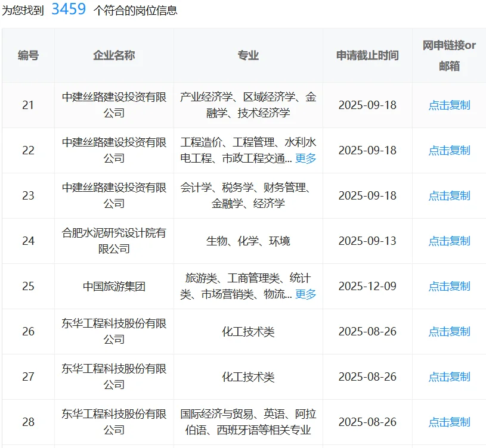The width and height of the screenshot is (486, 448).
Task: Select company name in row 26
Action: (114, 331)
